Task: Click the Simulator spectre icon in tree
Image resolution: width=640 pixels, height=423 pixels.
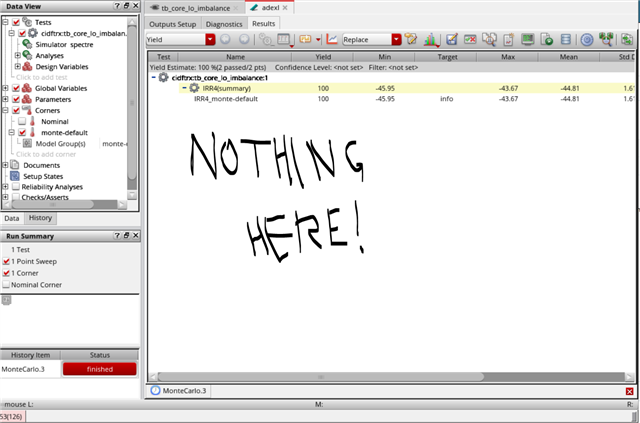Action: [27, 45]
